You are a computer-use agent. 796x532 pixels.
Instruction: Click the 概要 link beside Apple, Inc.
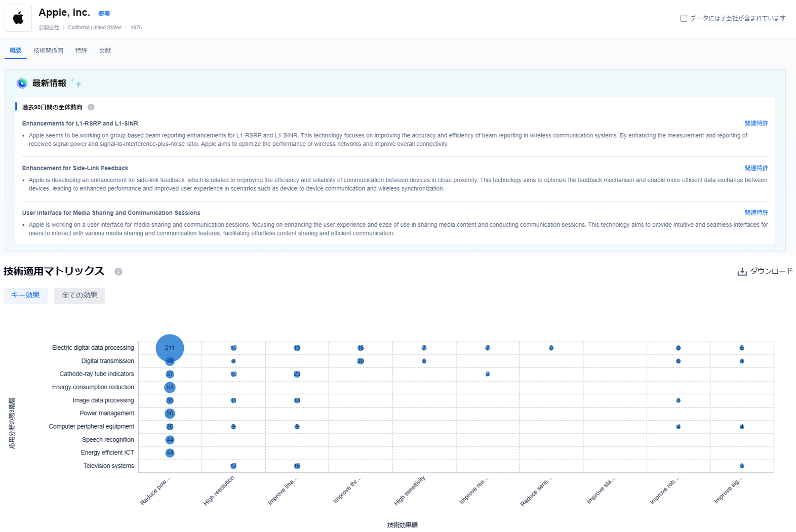tap(104, 14)
